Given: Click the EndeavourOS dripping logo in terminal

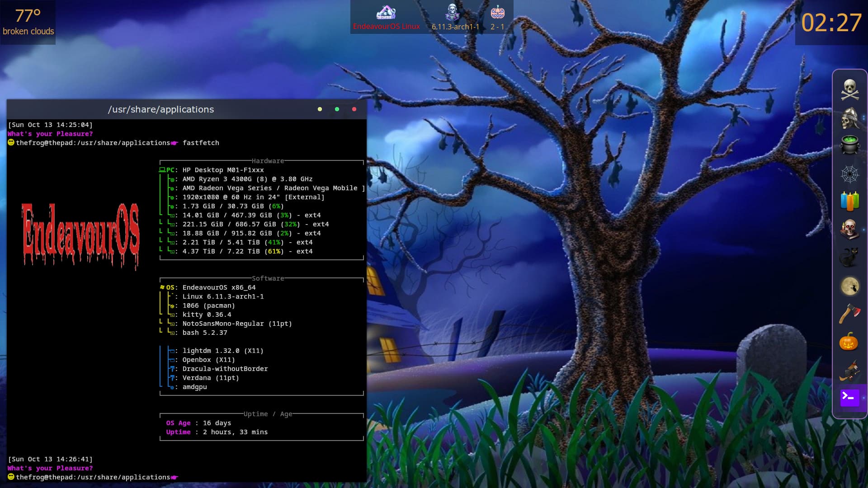Looking at the screenshot, I should pos(80,236).
